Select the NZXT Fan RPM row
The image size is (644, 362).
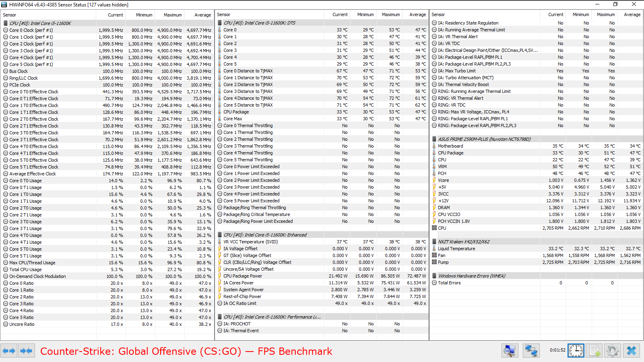tap(537, 255)
